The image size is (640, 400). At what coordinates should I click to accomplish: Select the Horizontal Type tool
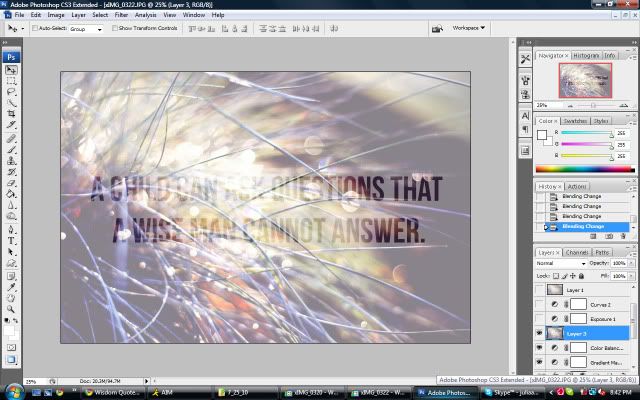(x=11, y=241)
